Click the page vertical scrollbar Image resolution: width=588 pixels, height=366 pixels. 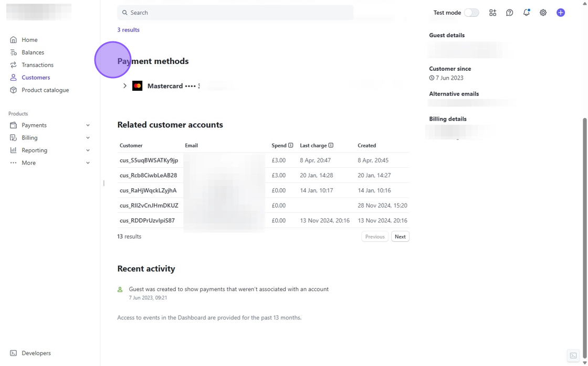coord(585,210)
